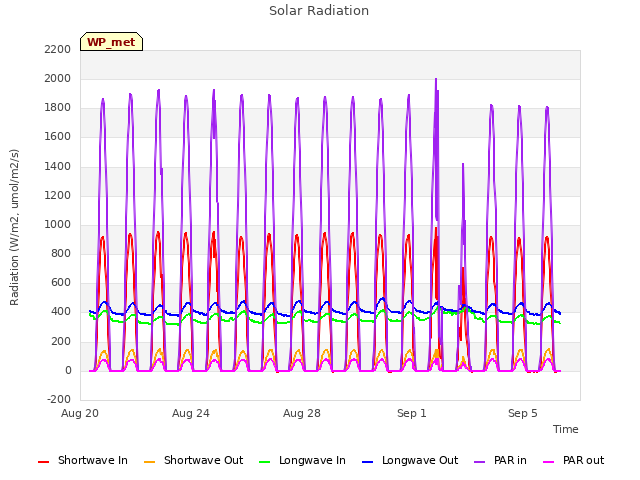640x480 pixels.
Task: Click the magenta PAR out legend swatch
Action: tap(549, 462)
